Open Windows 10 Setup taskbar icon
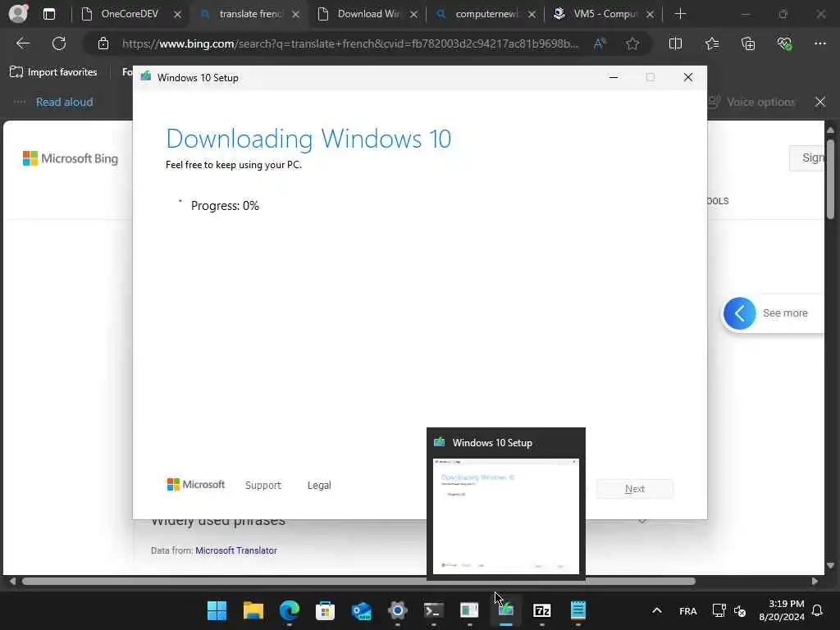This screenshot has height=630, width=840. click(505, 610)
